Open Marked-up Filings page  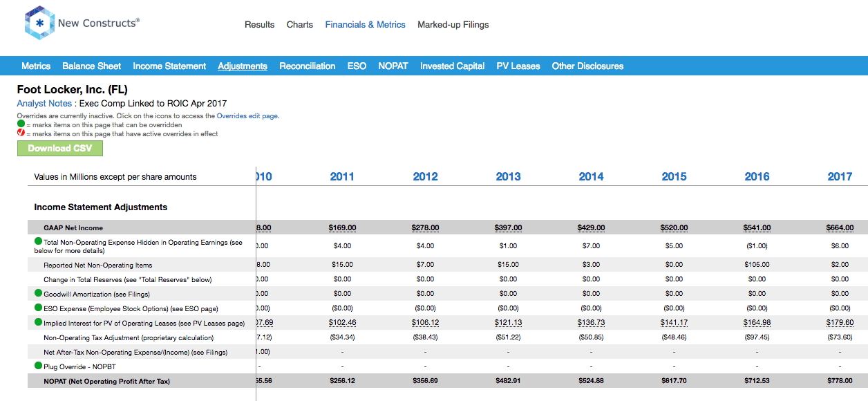point(453,25)
